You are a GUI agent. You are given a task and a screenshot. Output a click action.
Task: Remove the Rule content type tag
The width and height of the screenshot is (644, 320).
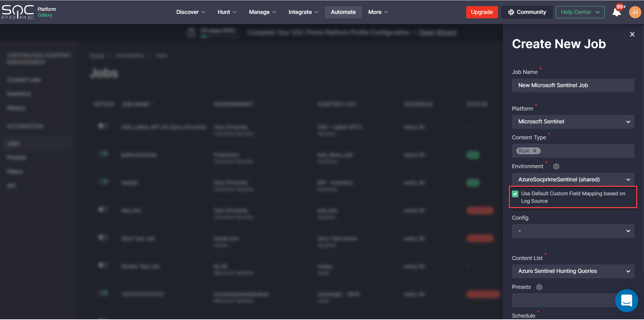tap(535, 151)
